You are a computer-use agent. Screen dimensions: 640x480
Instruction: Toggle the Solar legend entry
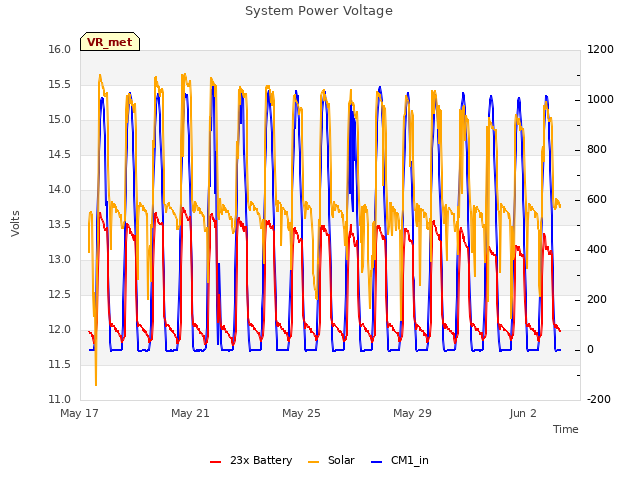(x=331, y=460)
